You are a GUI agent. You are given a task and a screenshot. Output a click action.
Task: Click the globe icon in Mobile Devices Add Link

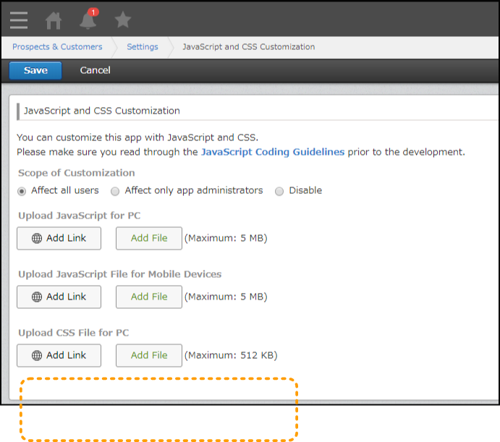click(x=37, y=297)
